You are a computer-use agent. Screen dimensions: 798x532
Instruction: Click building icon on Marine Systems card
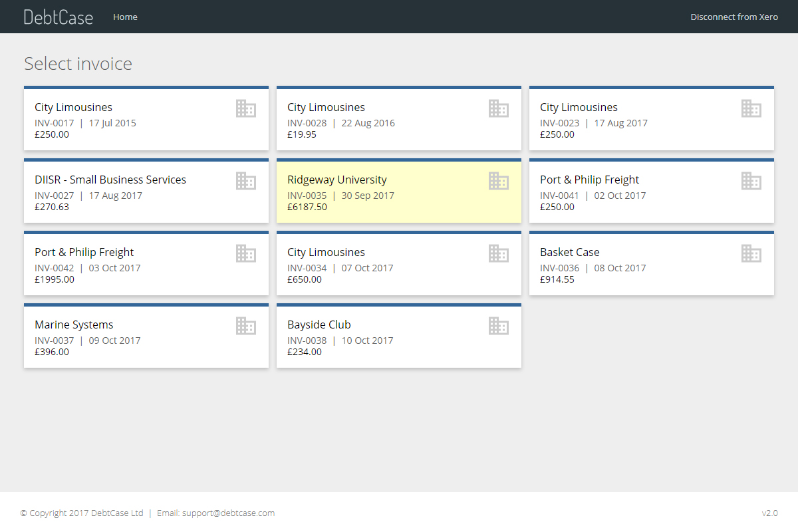[246, 326]
